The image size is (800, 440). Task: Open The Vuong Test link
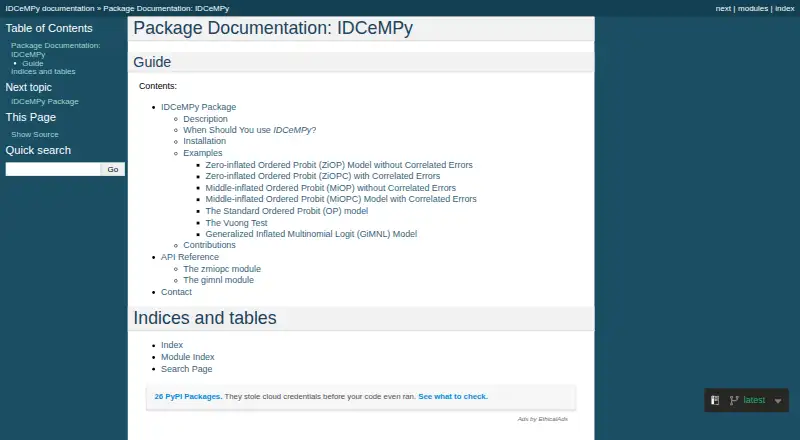pyautogui.click(x=236, y=223)
